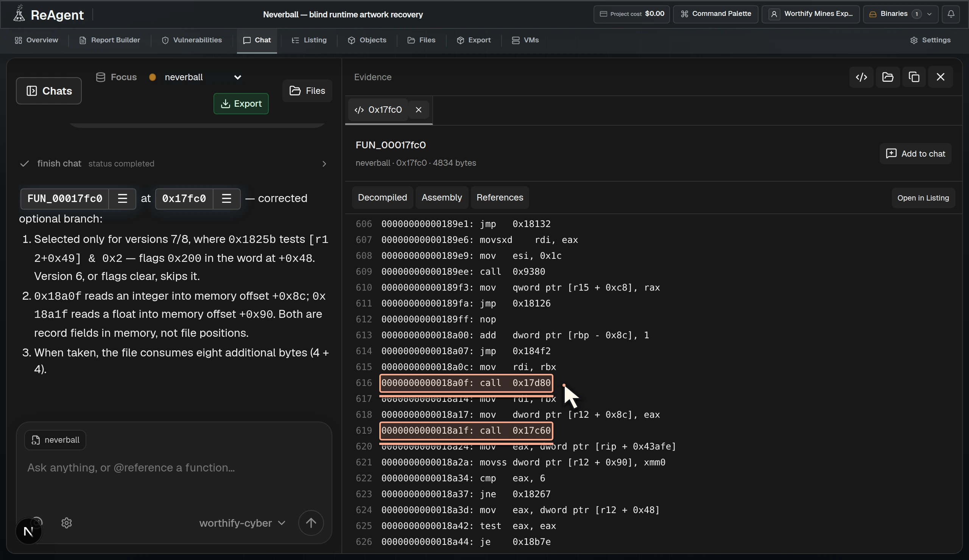This screenshot has width=969, height=560.
Task: Switch to the Vulnerabilities tab
Action: click(192, 40)
